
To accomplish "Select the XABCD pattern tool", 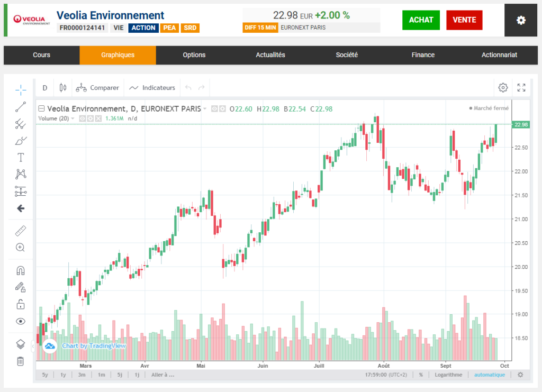I will 20,174.
